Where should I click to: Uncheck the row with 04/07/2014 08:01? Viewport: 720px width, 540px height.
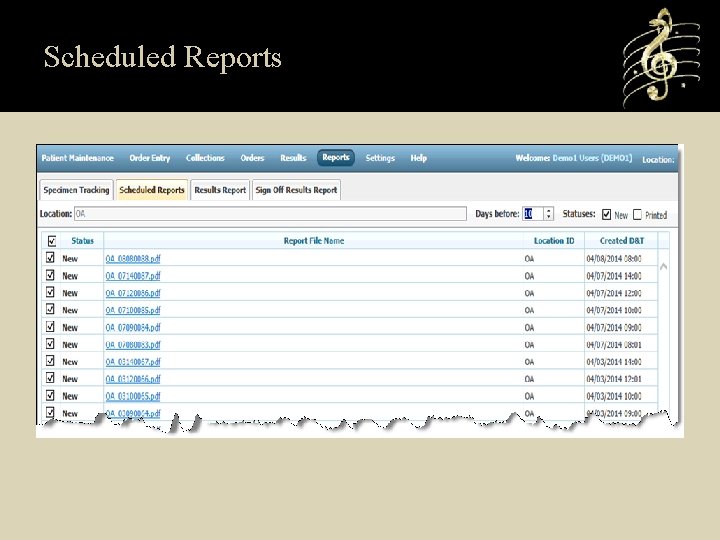(50, 343)
